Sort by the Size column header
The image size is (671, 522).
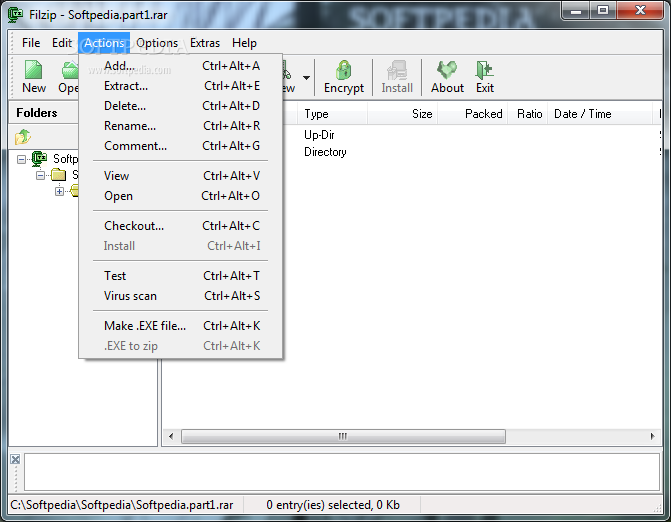[x=402, y=114]
